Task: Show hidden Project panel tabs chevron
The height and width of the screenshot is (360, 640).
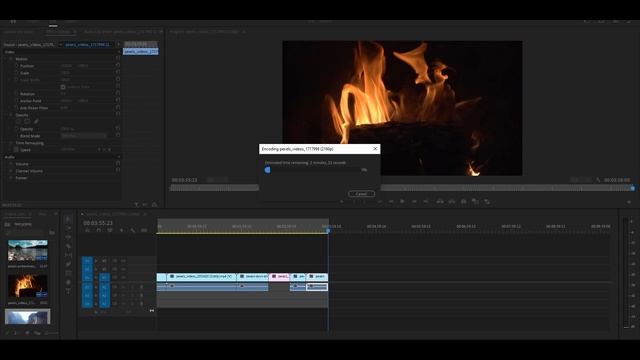Action: (x=56, y=214)
